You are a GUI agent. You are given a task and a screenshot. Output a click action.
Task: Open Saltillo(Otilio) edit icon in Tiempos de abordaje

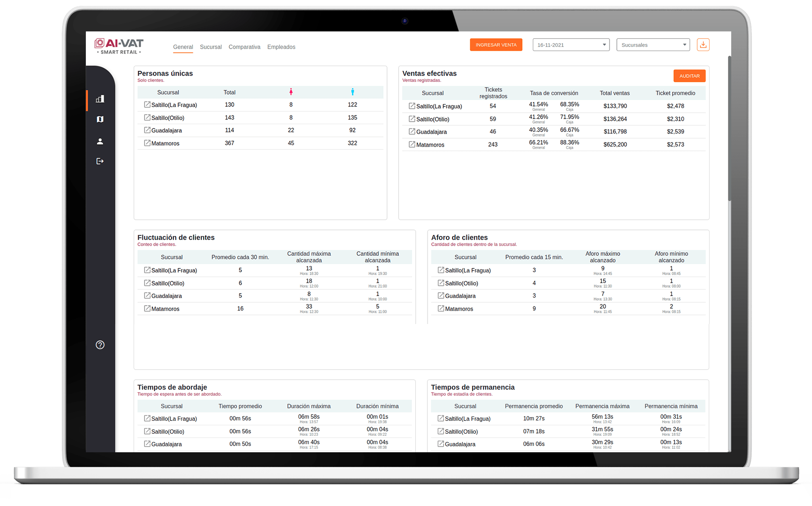[147, 431]
